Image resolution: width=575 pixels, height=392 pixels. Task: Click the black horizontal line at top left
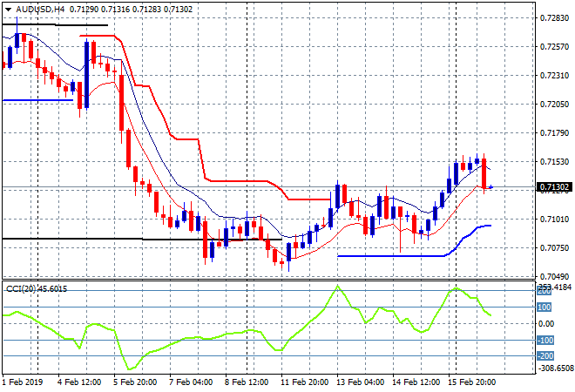(x=54, y=25)
